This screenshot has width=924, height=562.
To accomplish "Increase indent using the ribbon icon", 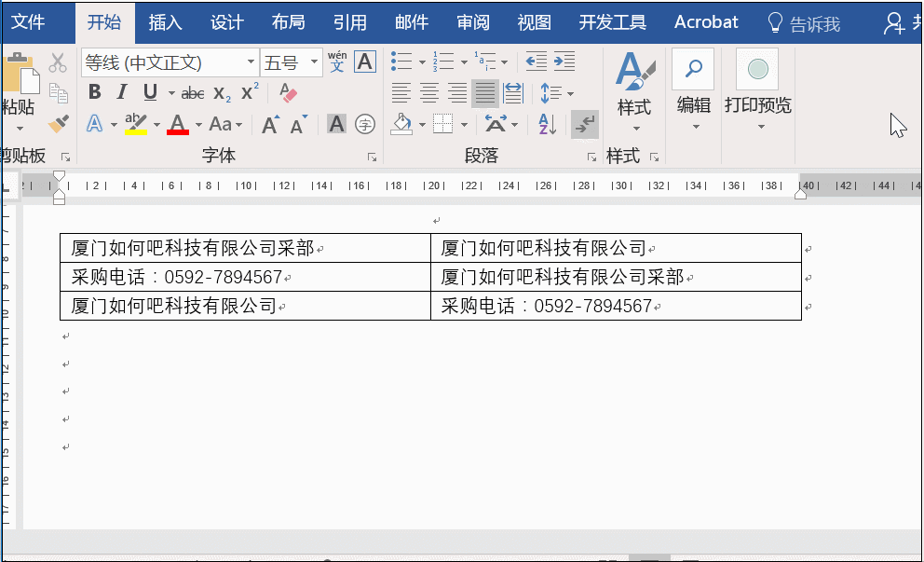I will tap(564, 62).
